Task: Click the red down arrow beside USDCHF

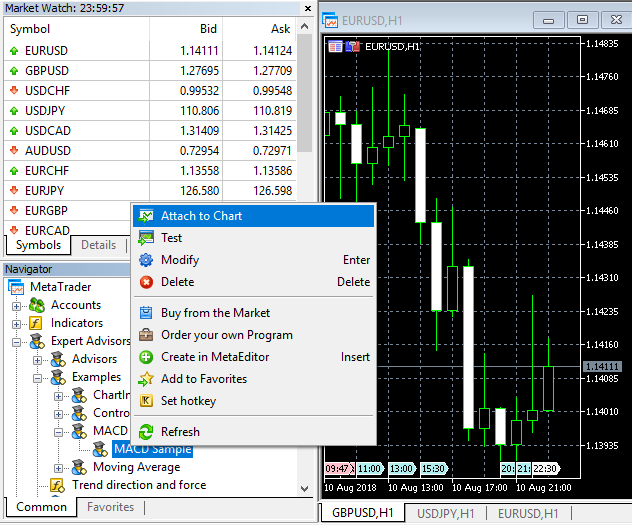Action: [14, 90]
